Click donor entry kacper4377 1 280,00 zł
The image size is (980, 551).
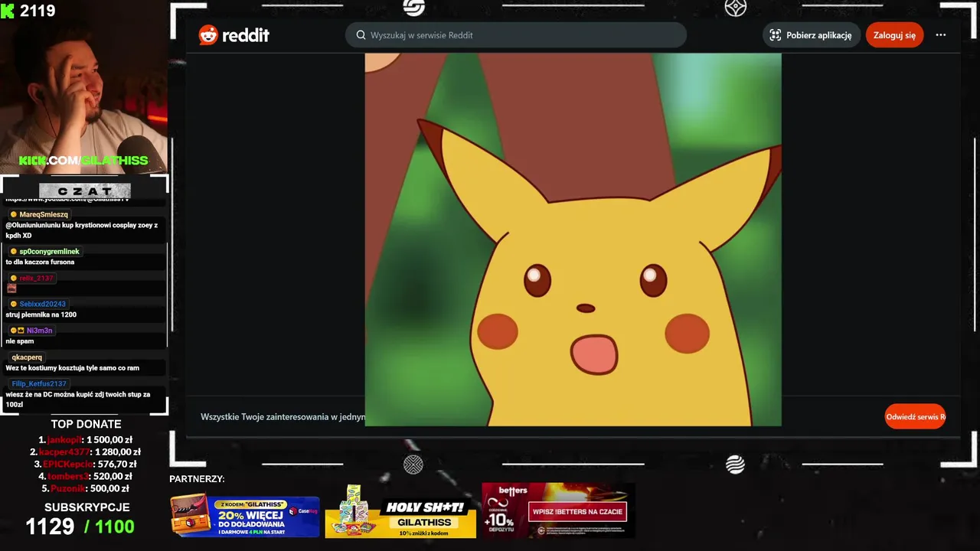click(x=85, y=452)
